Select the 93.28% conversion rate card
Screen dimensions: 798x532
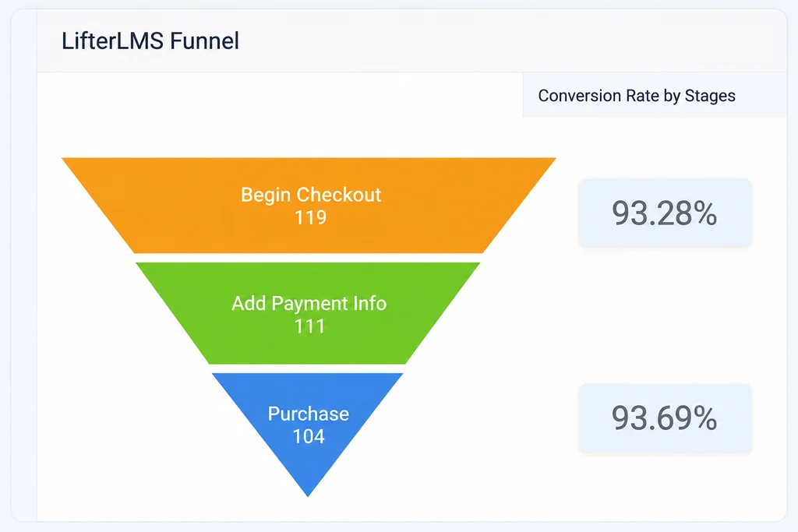click(666, 213)
